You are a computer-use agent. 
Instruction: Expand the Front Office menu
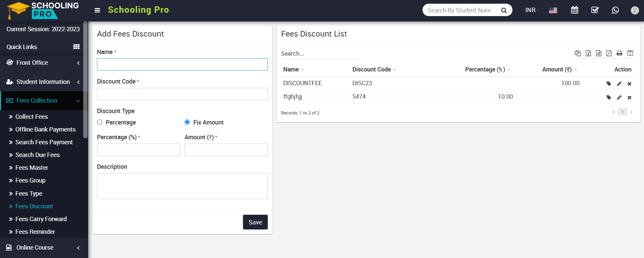click(x=44, y=63)
